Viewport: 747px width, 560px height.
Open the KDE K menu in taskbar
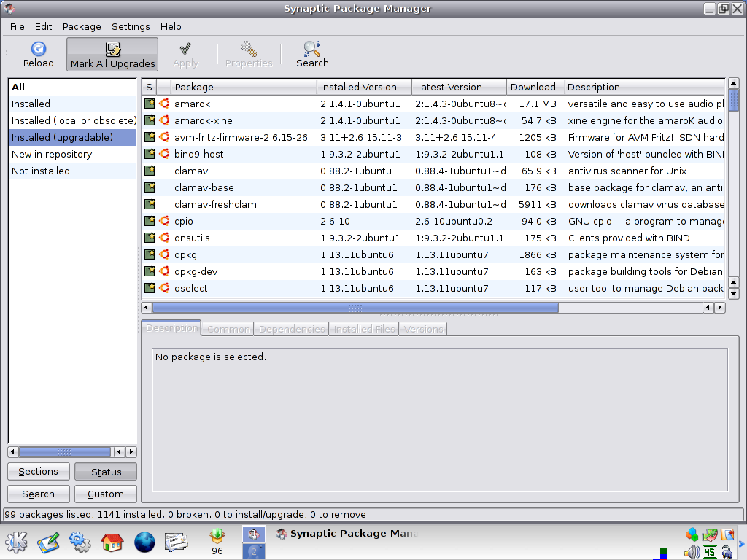[x=17, y=542]
